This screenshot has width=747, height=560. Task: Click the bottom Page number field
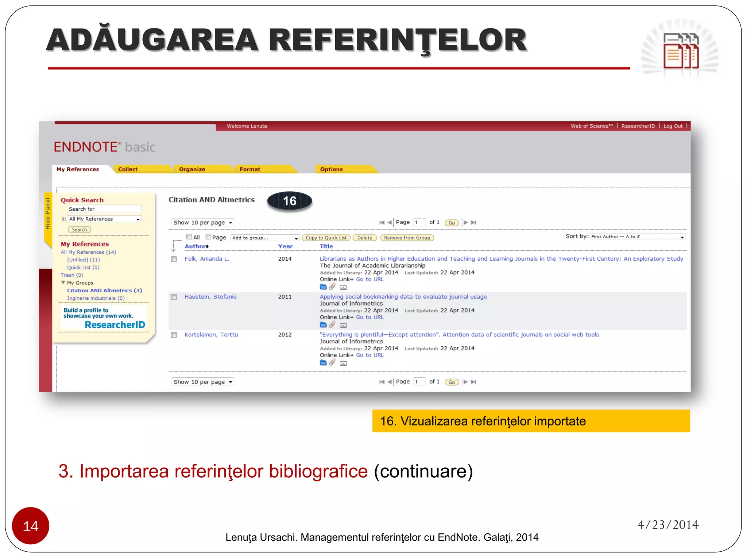click(x=419, y=382)
